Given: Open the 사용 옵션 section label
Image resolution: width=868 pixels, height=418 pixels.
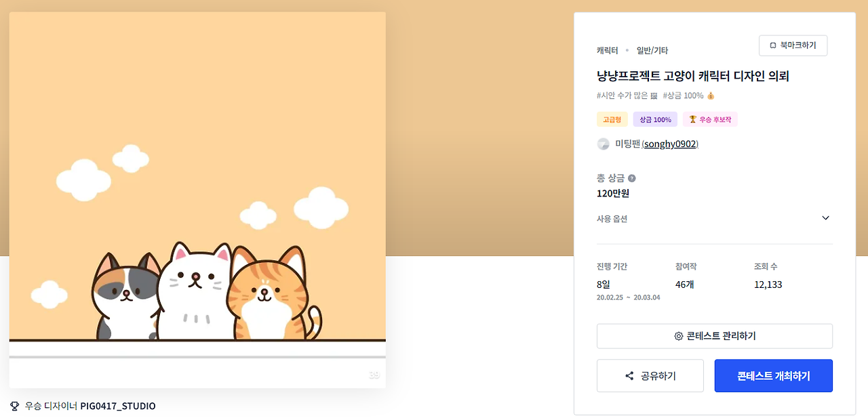Looking at the screenshot, I should tap(612, 219).
